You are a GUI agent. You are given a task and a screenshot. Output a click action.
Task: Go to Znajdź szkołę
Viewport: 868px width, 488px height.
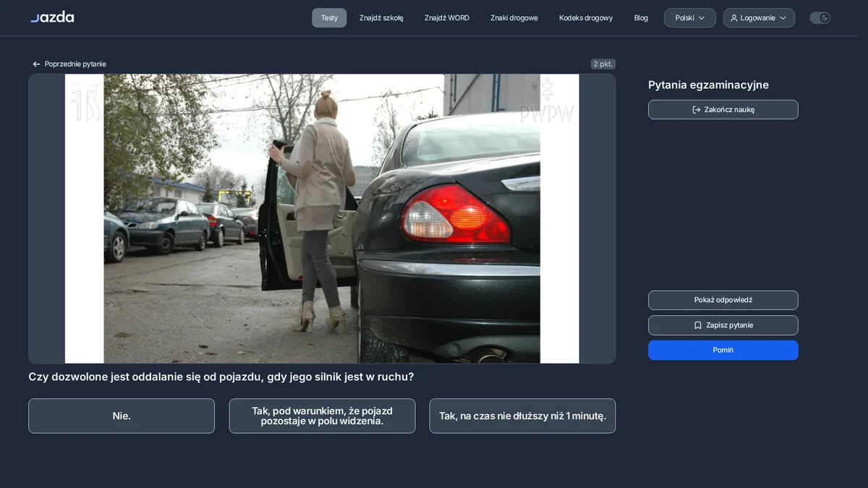tap(381, 18)
